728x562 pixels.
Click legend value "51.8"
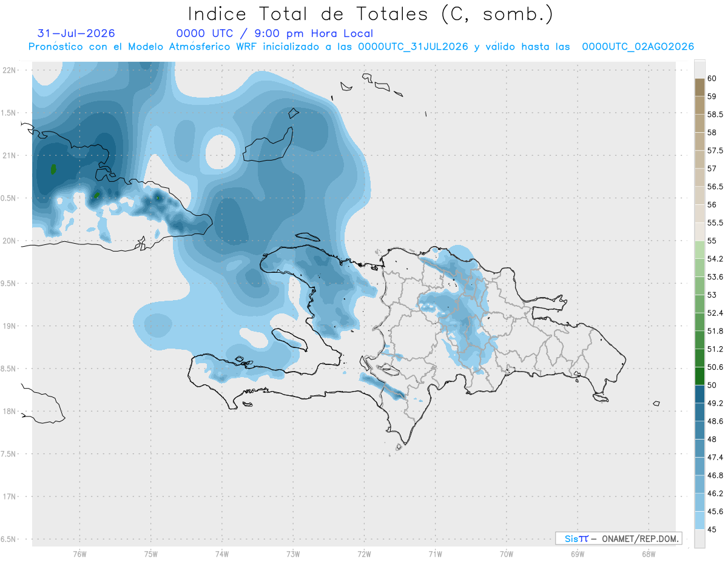(715, 331)
